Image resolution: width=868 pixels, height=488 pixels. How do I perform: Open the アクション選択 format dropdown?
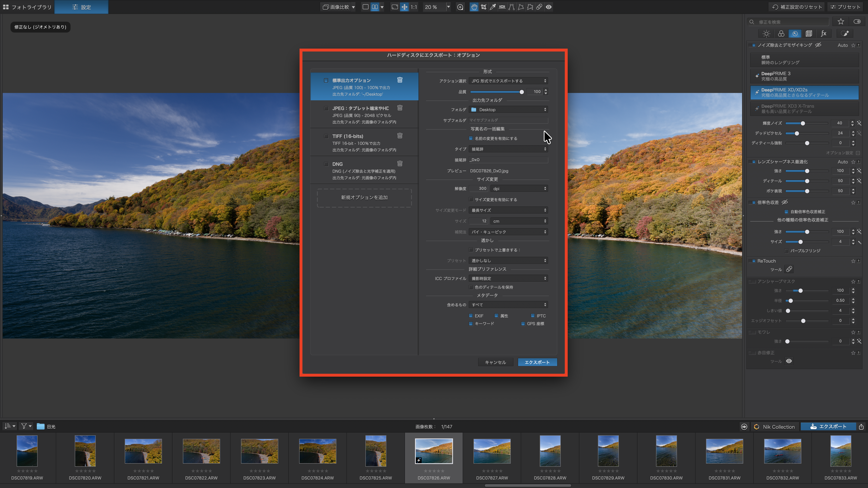coord(508,81)
